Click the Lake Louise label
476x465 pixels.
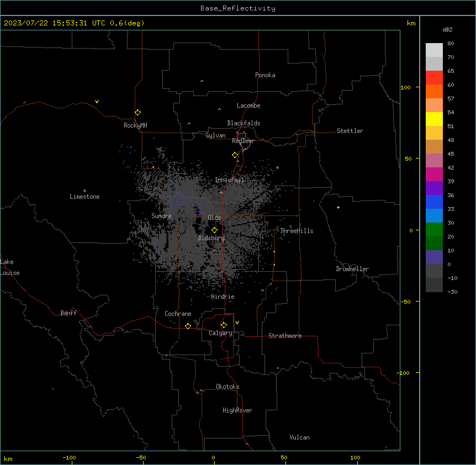(10, 267)
